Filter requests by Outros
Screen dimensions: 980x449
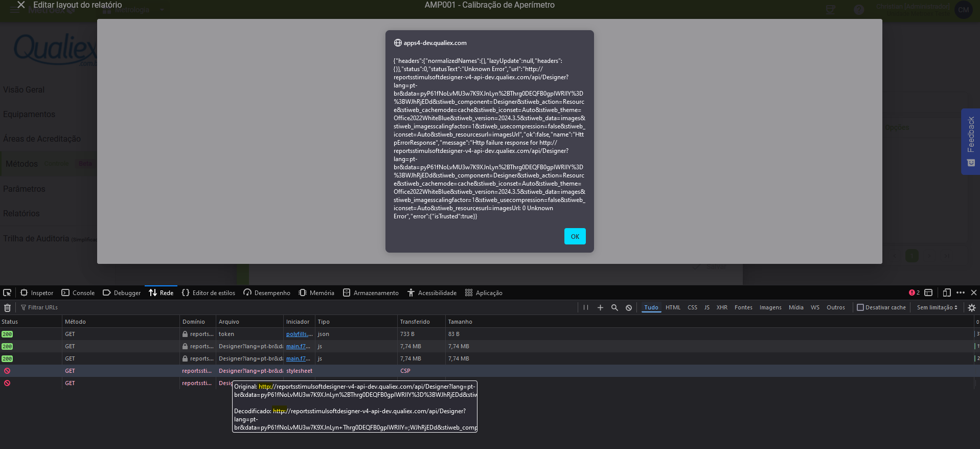pos(836,307)
